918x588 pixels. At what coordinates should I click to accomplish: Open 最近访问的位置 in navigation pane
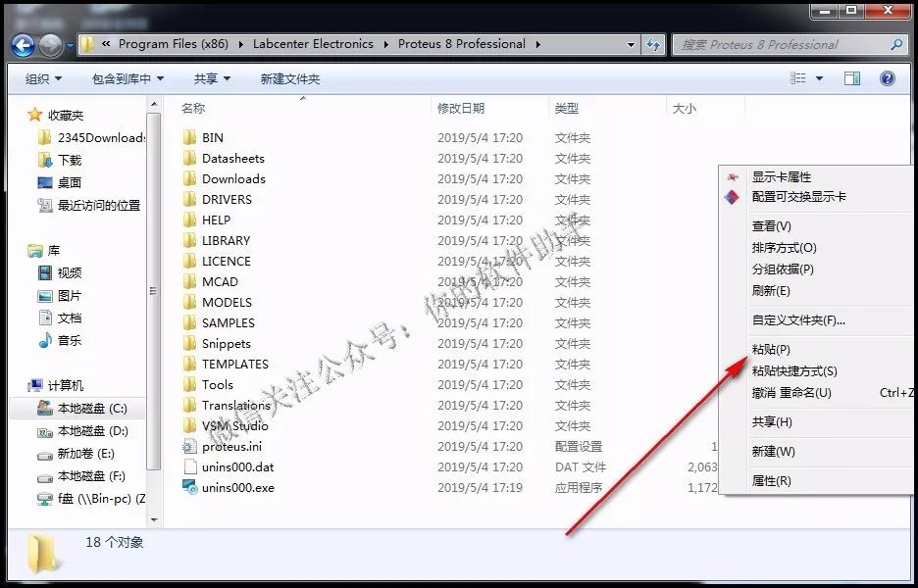(x=89, y=206)
